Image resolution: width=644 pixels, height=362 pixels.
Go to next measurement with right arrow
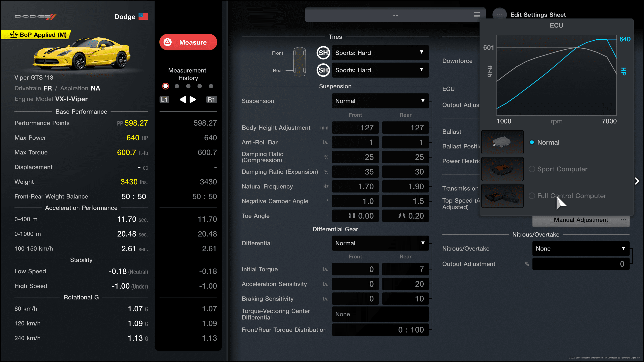[193, 99]
